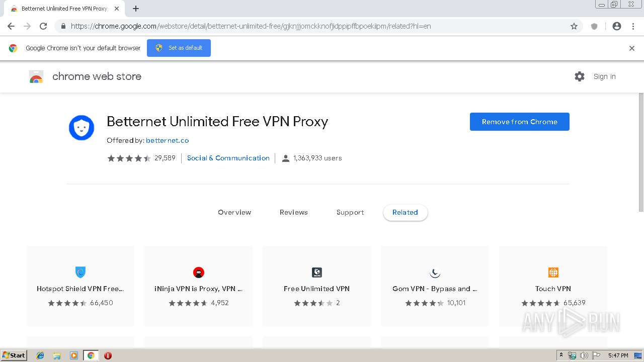Open the web store settings gear
644x362 pixels.
580,76
